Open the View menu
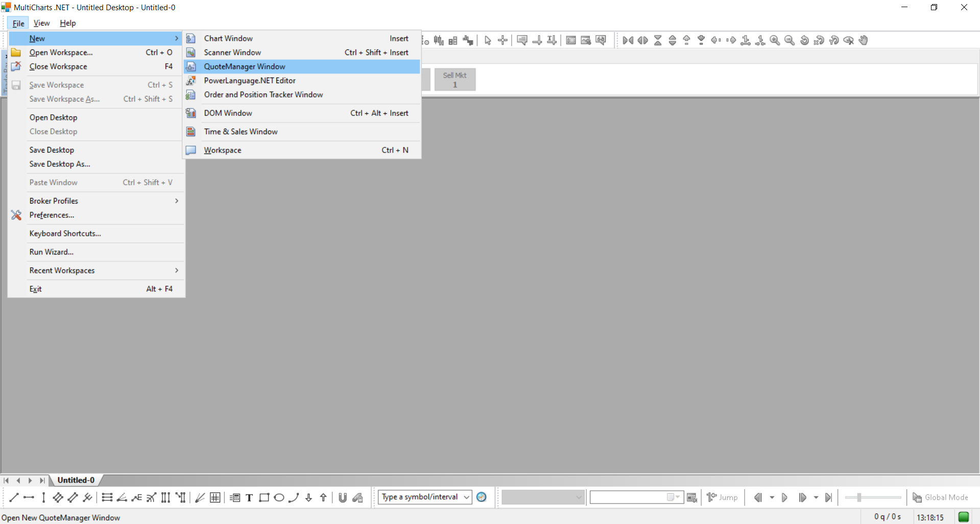This screenshot has width=980, height=524. (x=41, y=23)
